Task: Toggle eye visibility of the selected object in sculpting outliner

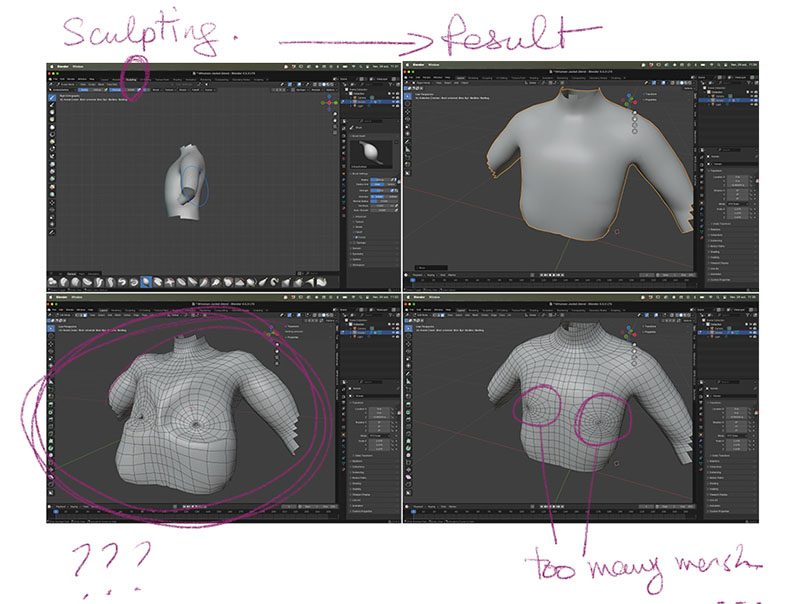Action: 391,101
